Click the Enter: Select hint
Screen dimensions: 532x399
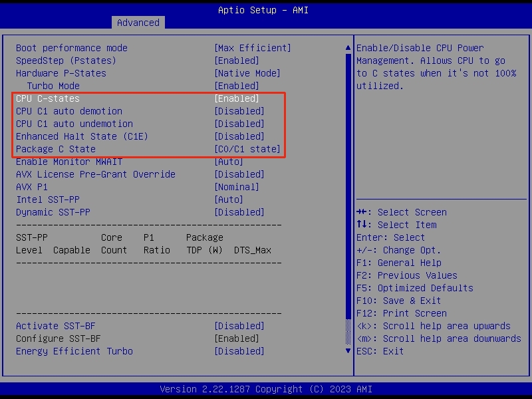click(x=390, y=237)
